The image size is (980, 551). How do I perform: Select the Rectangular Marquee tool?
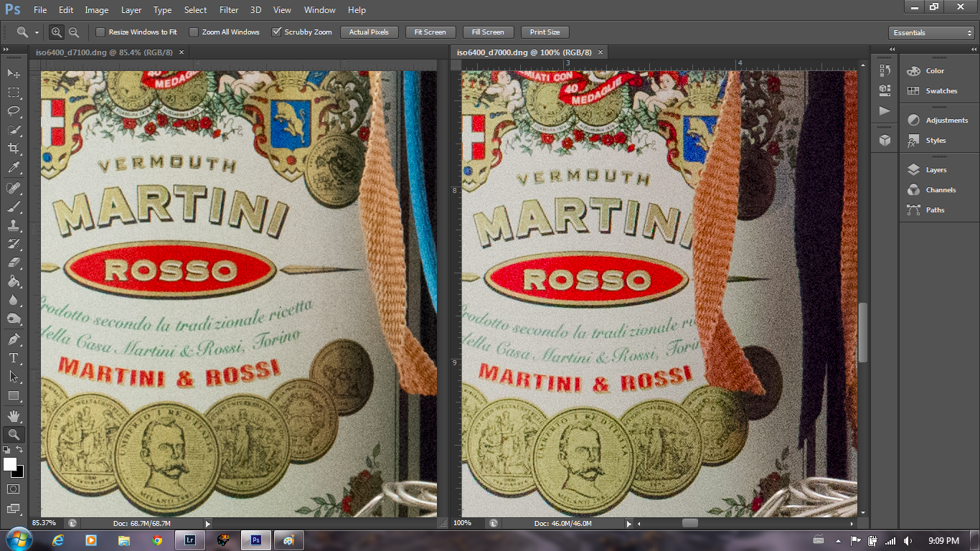[x=14, y=93]
